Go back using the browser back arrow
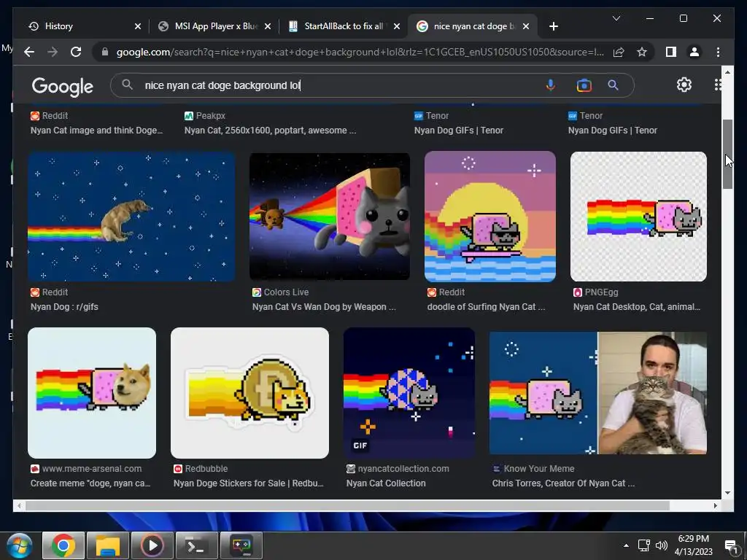The width and height of the screenshot is (747, 560). tap(29, 52)
